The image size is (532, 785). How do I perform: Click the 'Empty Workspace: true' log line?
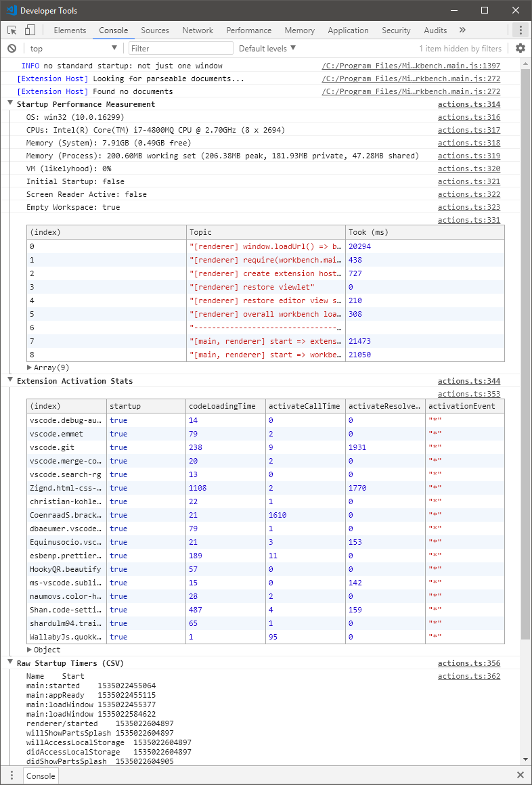(x=73, y=207)
